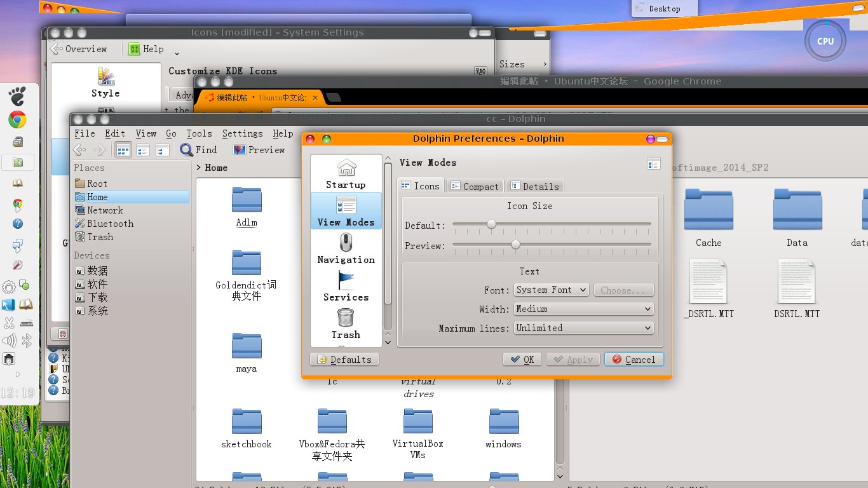Image resolution: width=868 pixels, height=488 pixels.
Task: Click the scissors clipboard tray icon
Action: (x=9, y=323)
